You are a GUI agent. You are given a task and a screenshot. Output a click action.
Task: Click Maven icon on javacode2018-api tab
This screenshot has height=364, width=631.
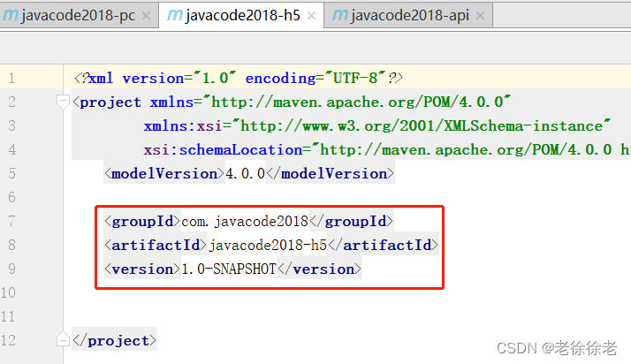340,16
